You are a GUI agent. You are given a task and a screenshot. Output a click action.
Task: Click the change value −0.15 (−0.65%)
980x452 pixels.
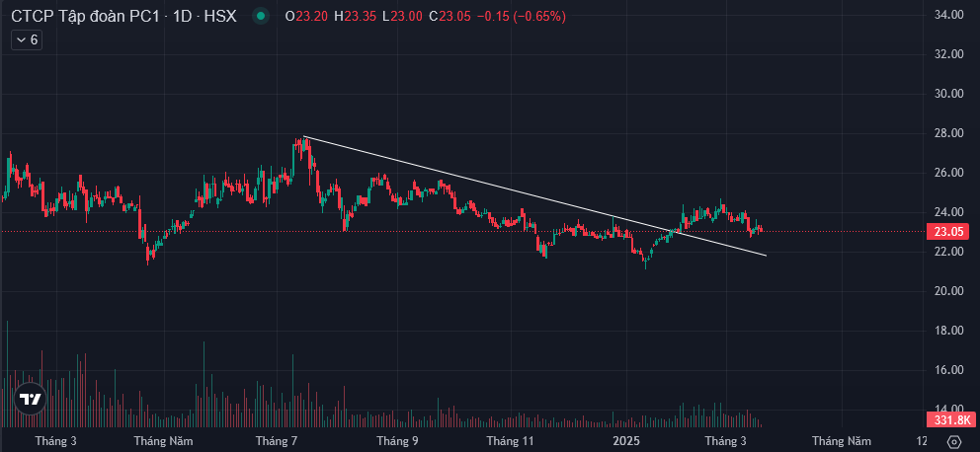[522, 17]
